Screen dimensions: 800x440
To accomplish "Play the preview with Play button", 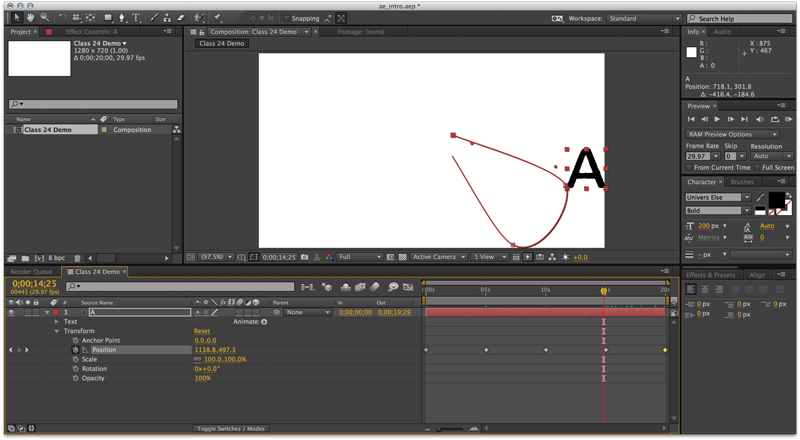I will tap(717, 119).
